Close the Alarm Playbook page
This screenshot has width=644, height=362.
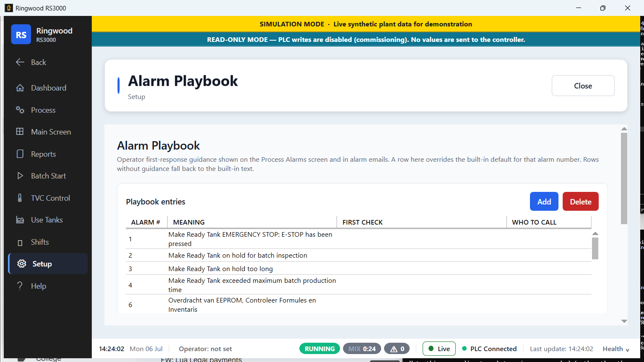coord(583,85)
